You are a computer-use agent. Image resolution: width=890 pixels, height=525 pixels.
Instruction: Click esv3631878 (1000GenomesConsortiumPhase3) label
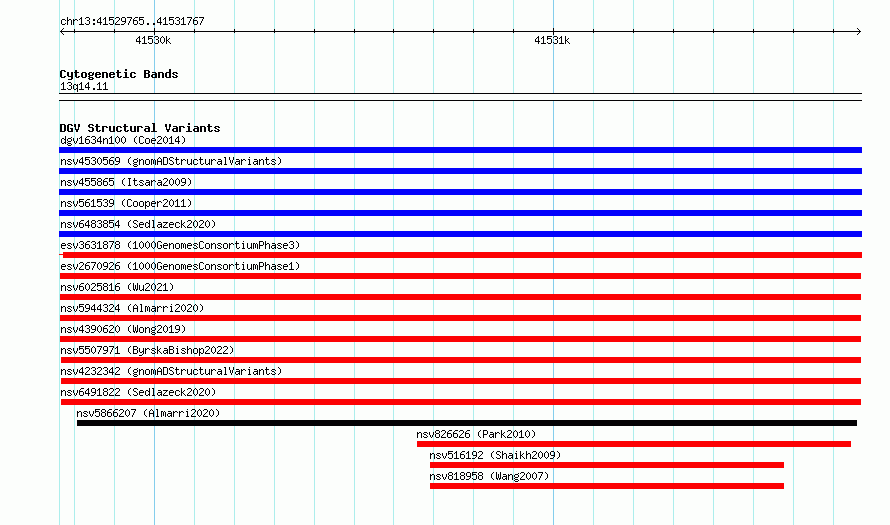pyautogui.click(x=180, y=245)
